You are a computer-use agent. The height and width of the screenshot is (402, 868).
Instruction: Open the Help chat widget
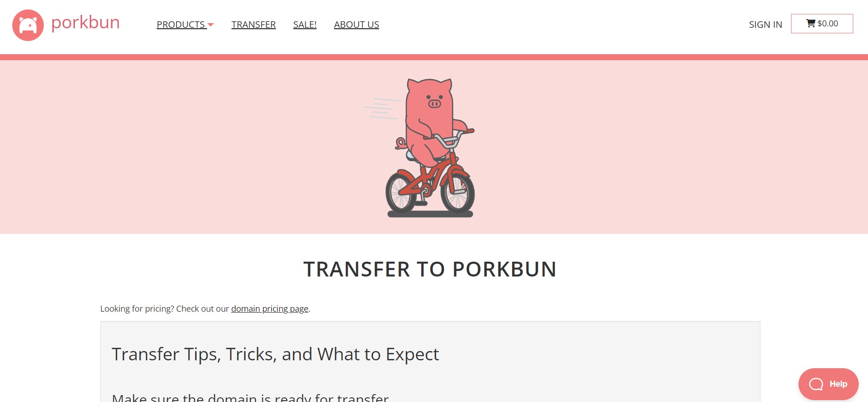tap(829, 384)
